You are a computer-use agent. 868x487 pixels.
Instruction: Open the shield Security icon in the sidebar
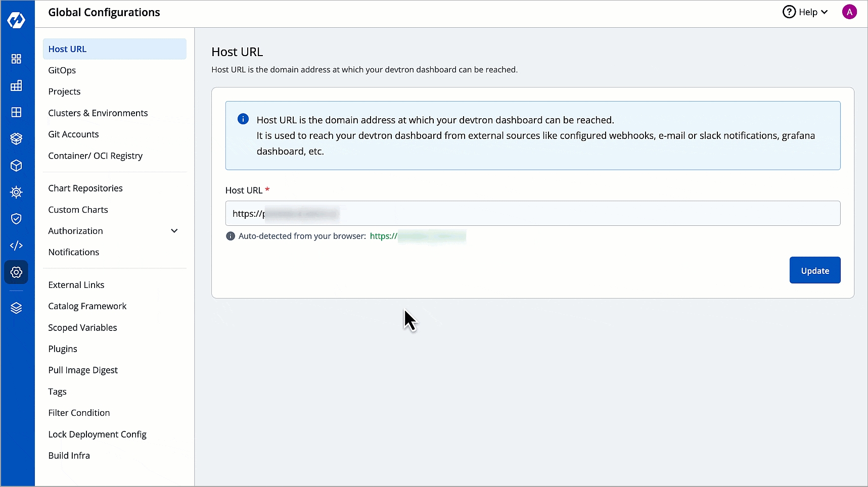[16, 219]
